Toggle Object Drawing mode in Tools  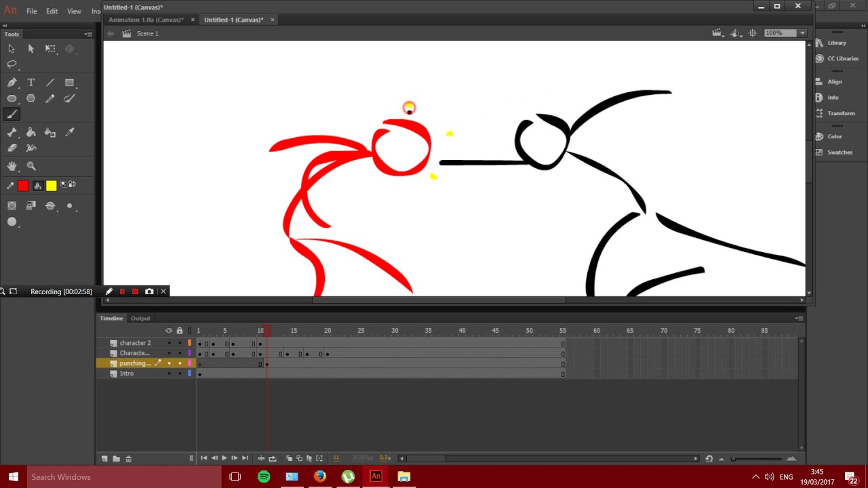tap(12, 206)
